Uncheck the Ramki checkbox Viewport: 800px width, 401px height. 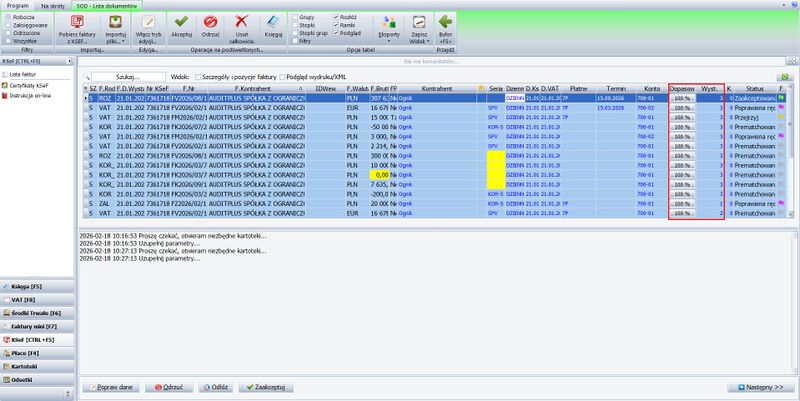(336, 25)
